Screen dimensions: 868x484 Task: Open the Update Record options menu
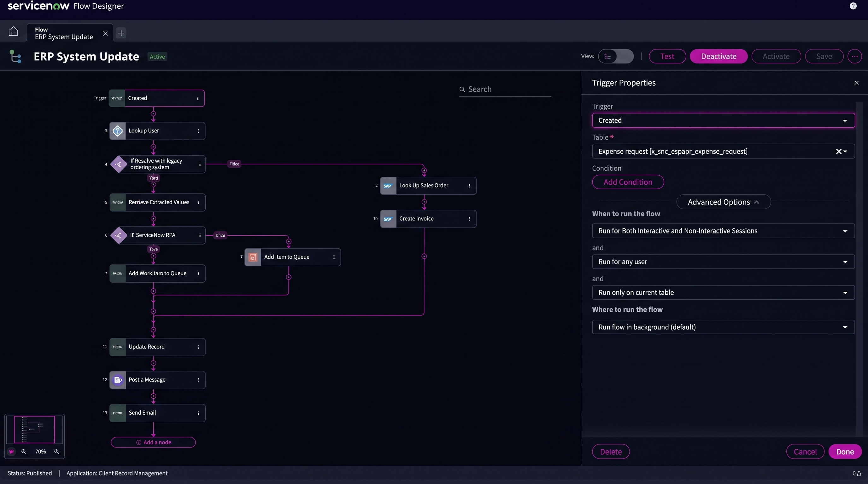pos(198,347)
